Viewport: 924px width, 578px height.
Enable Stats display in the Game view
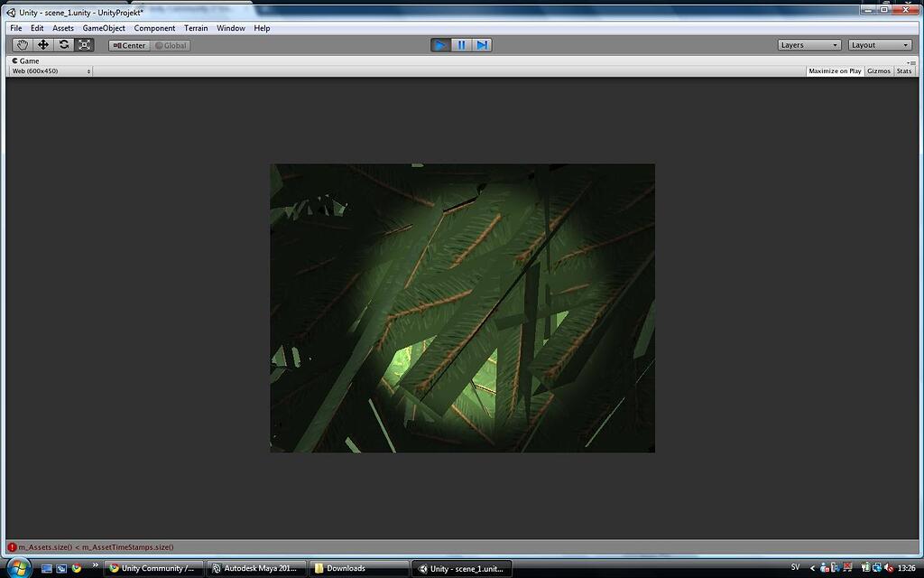tap(903, 70)
